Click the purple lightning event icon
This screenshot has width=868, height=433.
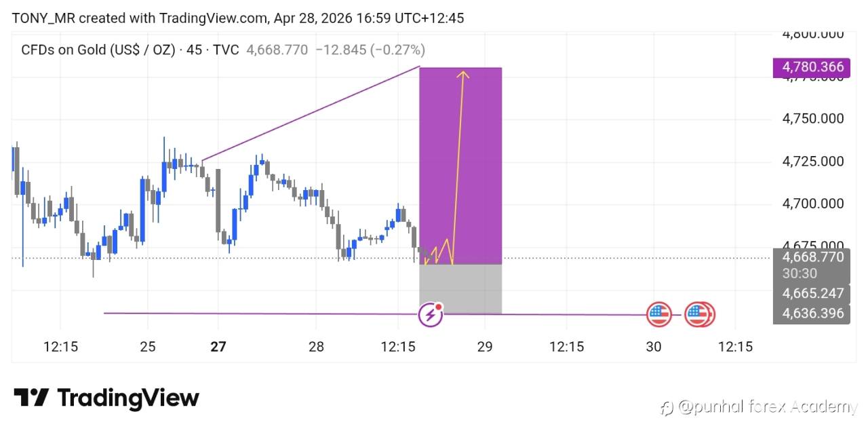coord(430,314)
